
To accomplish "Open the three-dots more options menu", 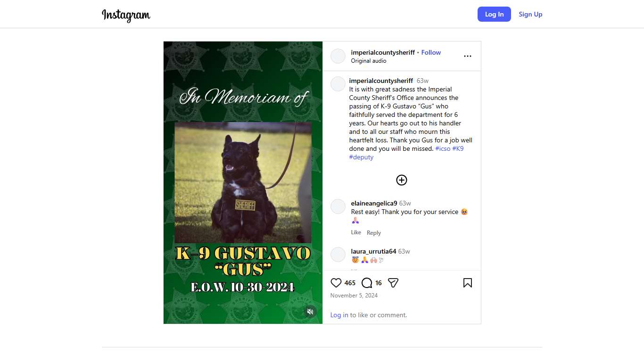I will [x=468, y=56].
